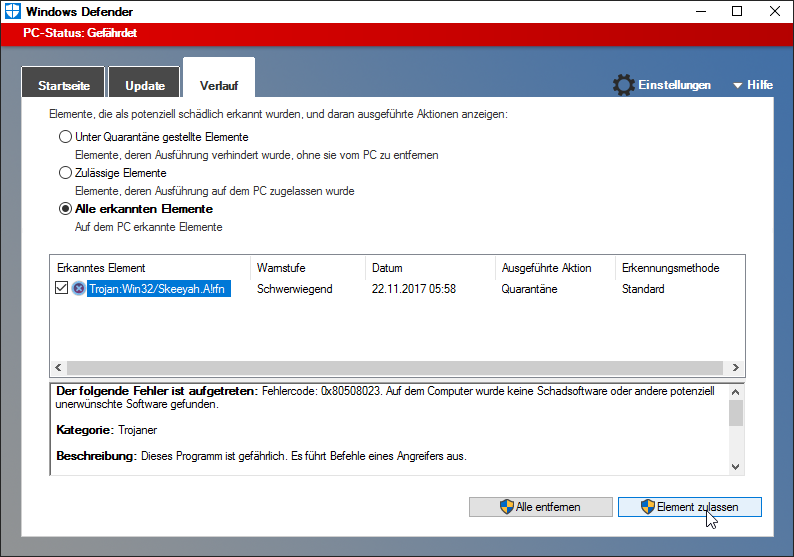The image size is (794, 557).
Task: Uncheck the Trojan:Win32/Skeeyah.A!rfn checkbox
Action: tap(61, 288)
